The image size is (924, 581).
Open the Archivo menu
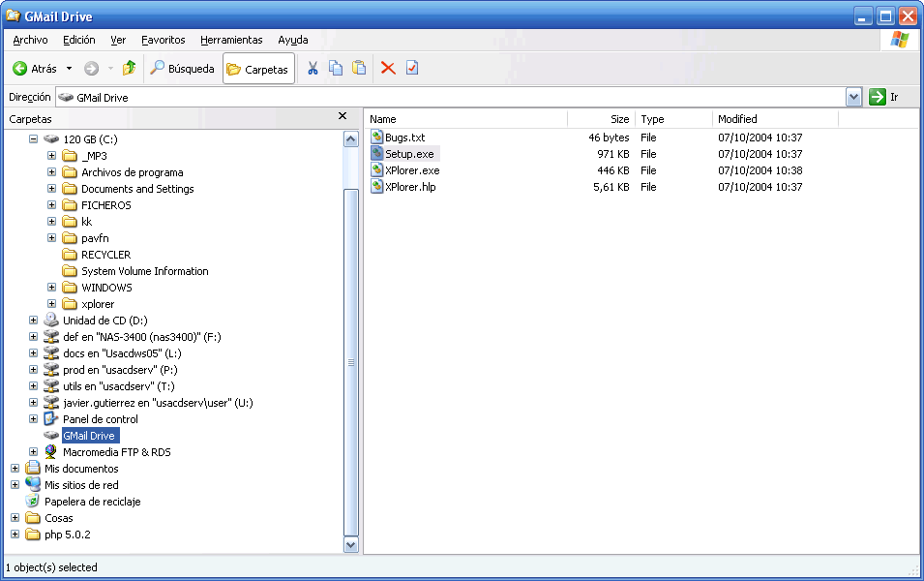[30, 40]
